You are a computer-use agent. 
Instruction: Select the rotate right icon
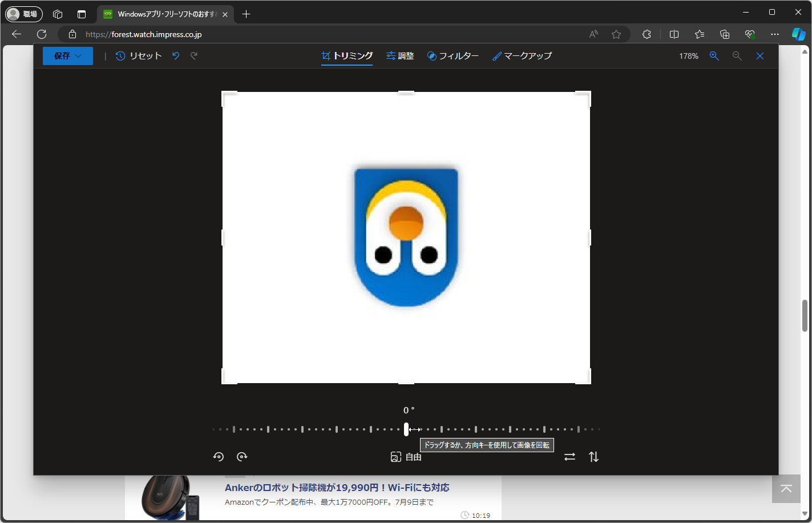[x=242, y=456]
